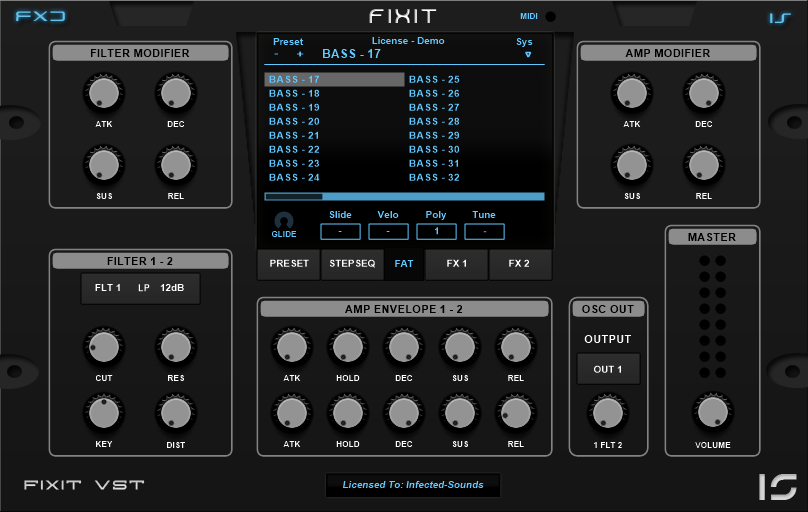Click Filter Modifier DEC knob

(176, 94)
